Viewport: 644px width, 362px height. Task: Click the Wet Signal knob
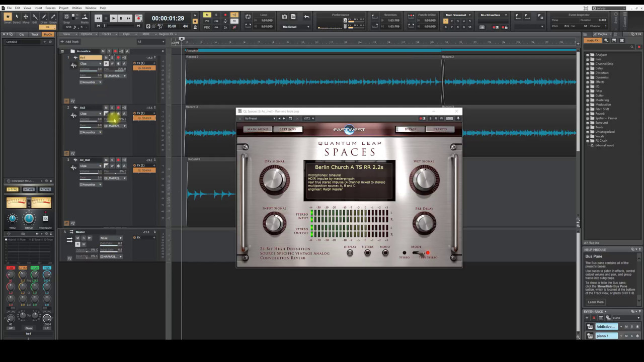point(424,179)
